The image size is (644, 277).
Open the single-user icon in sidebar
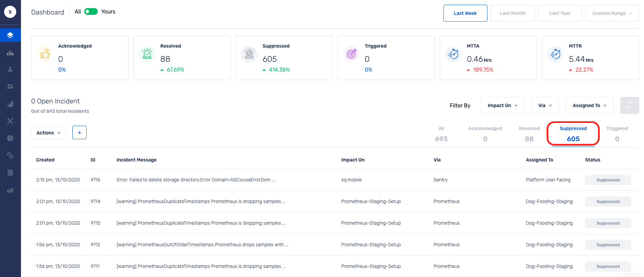(10, 69)
